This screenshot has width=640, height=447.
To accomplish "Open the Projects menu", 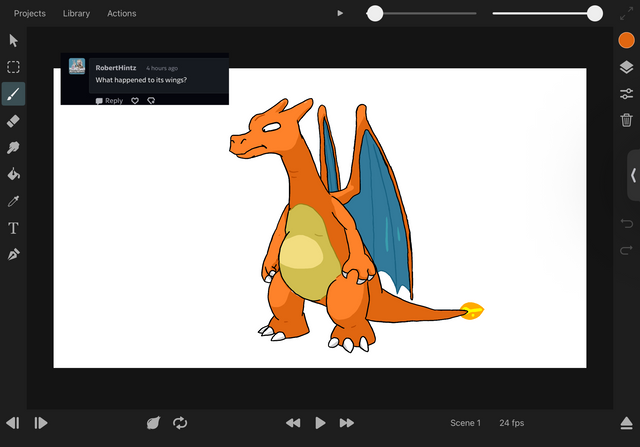I will coord(29,14).
